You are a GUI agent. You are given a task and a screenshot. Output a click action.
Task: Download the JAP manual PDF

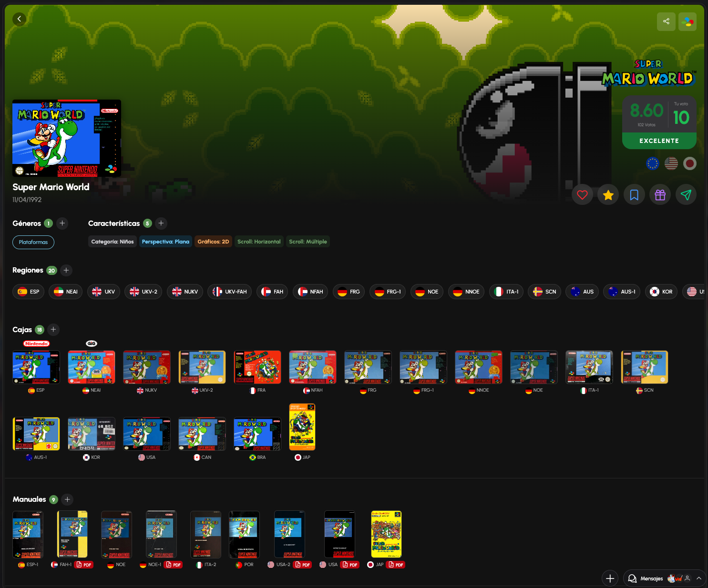396,565
